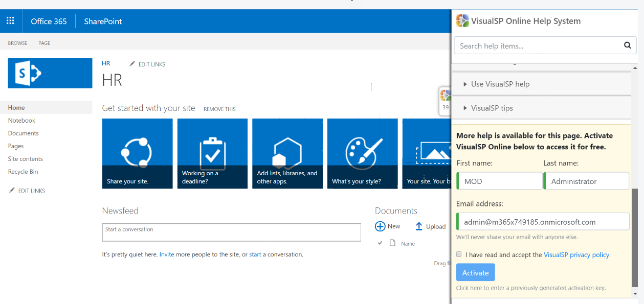This screenshot has width=644, height=304.
Task: Open the Office 365 app launcher
Action: click(x=10, y=20)
